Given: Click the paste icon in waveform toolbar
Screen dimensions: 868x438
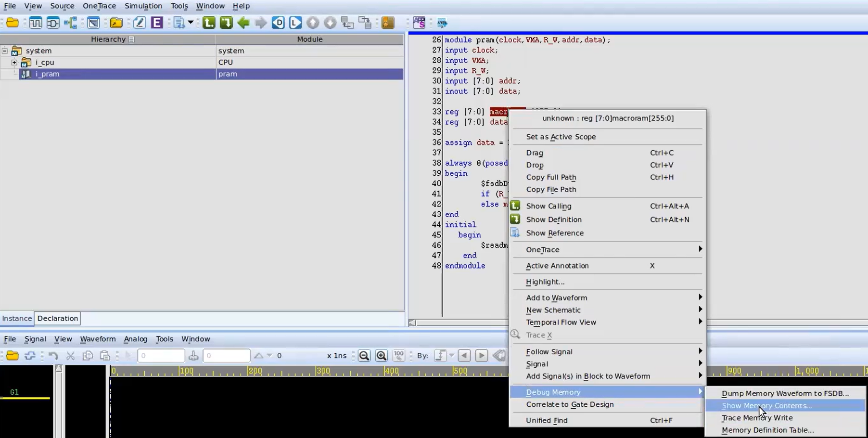Looking at the screenshot, I should [105, 356].
